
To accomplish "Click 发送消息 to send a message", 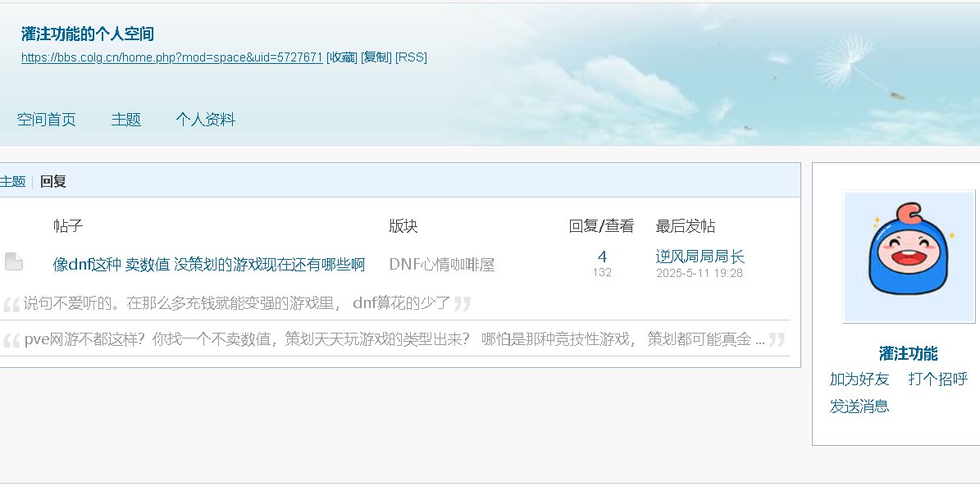I will click(x=859, y=406).
